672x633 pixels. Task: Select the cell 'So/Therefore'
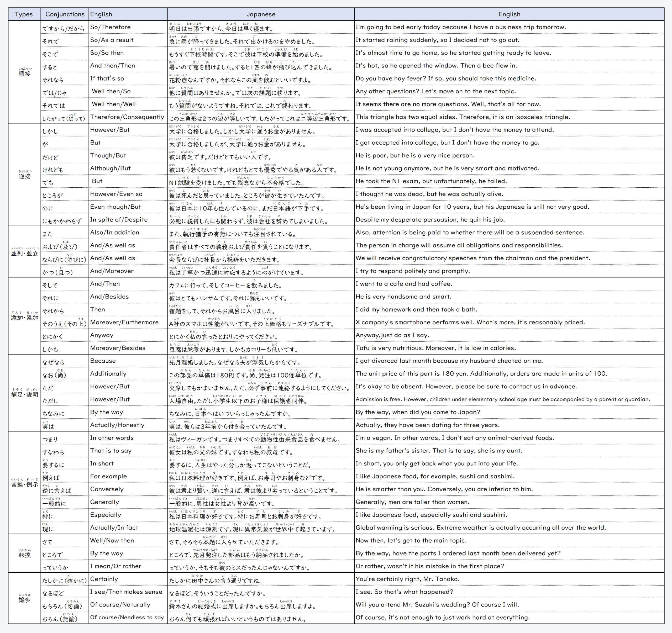click(x=128, y=27)
